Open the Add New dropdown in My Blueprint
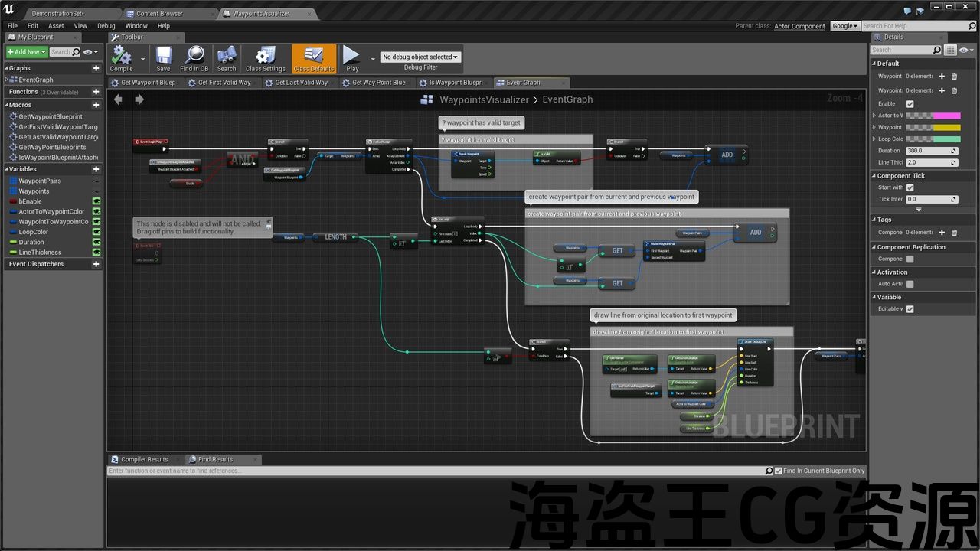This screenshot has height=551, width=980. click(27, 52)
